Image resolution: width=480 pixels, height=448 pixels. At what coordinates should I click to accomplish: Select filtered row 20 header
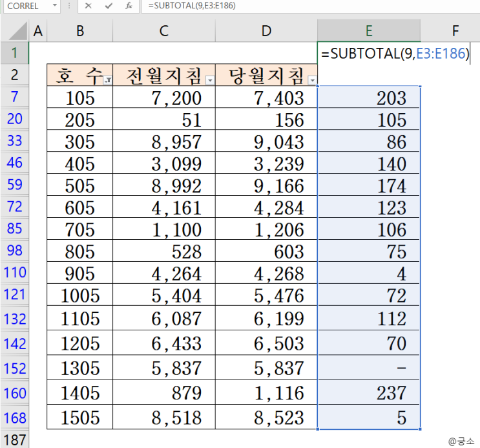coord(14,119)
